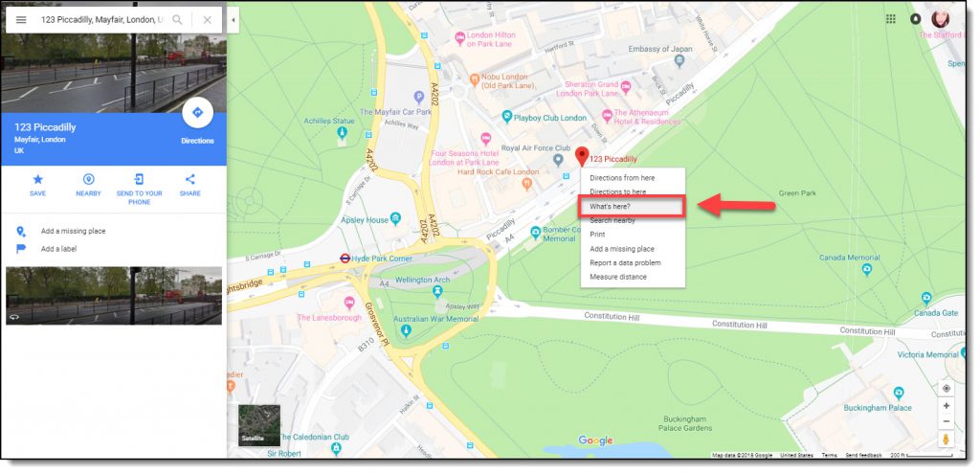
Task: Click the blue Directions button
Action: pos(197,113)
